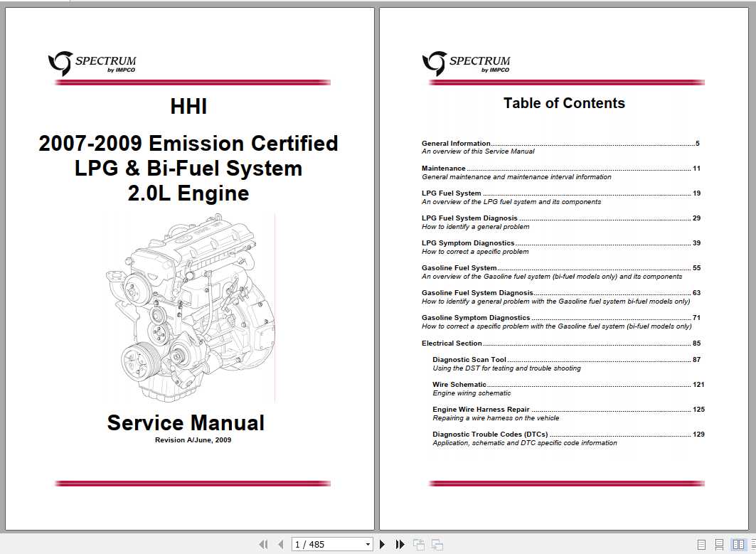This screenshot has height=554, width=756.
Task: Go to the next view
Action: pos(437,544)
